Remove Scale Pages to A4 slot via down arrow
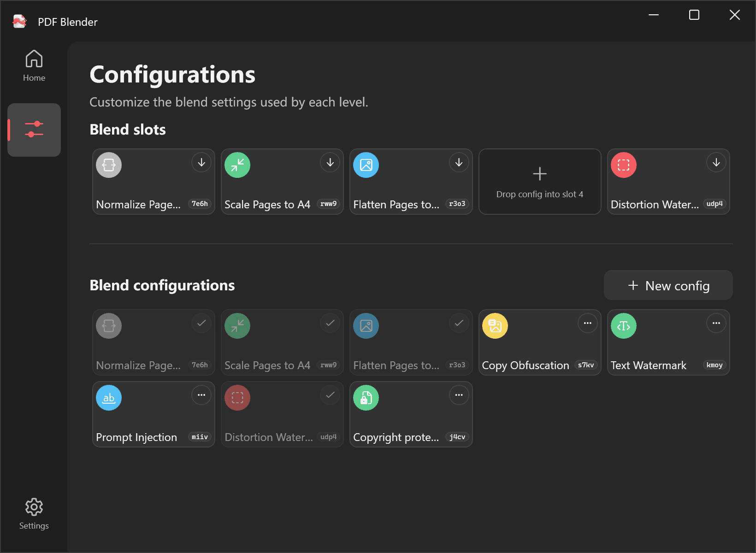Image resolution: width=756 pixels, height=553 pixels. [330, 162]
